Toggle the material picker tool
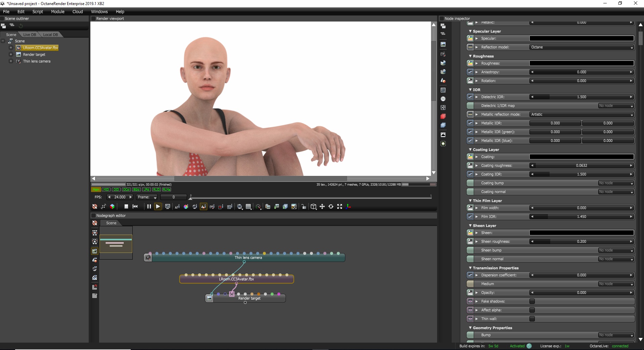Viewport: 644px width, 350px height. [195, 207]
